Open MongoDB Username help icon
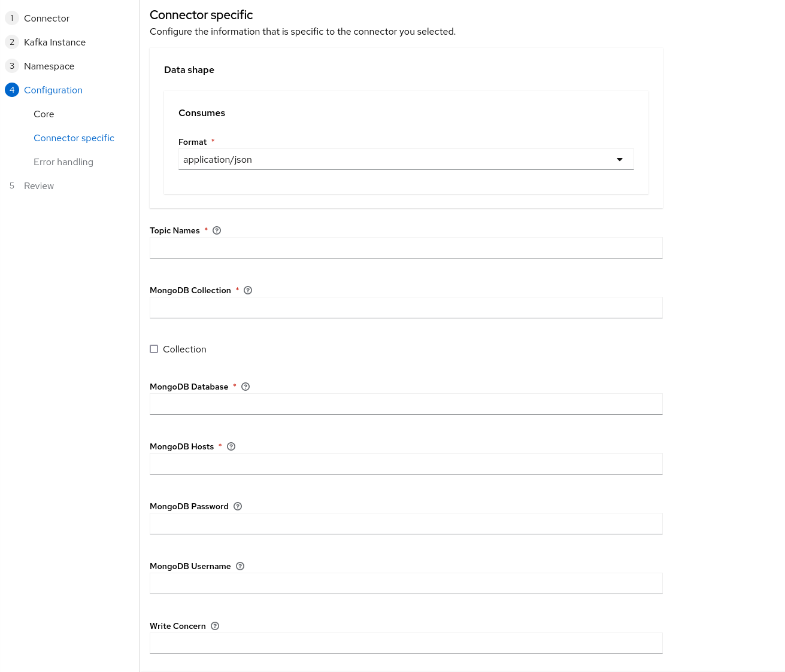 coord(240,566)
